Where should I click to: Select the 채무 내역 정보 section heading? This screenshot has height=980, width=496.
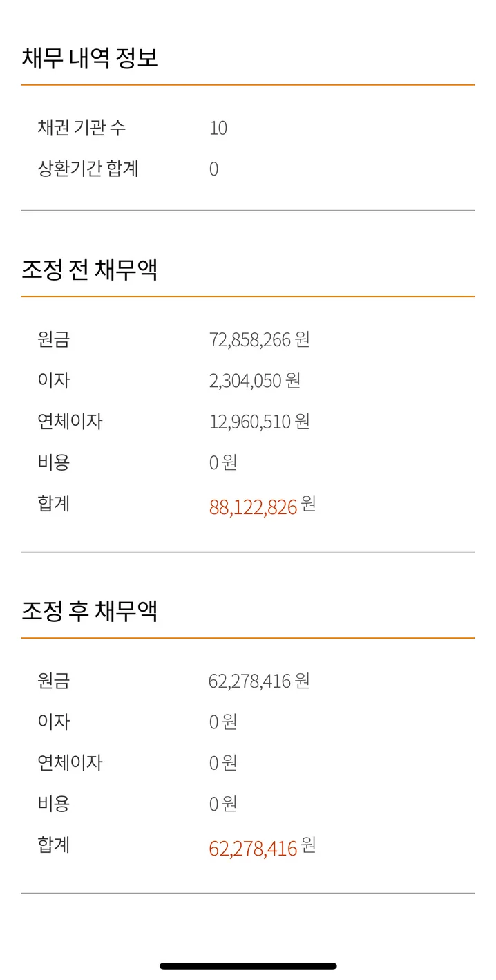(x=90, y=58)
